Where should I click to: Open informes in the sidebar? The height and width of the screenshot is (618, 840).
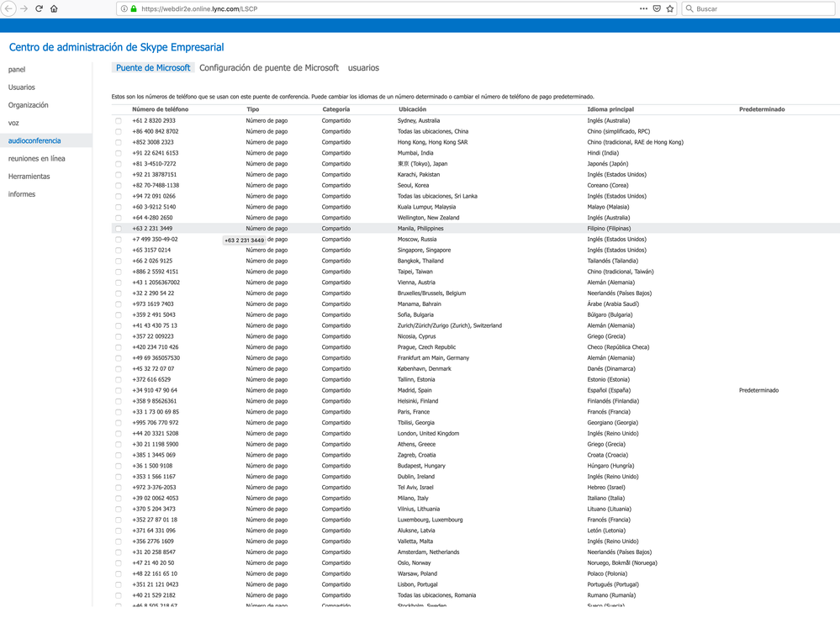(21, 194)
